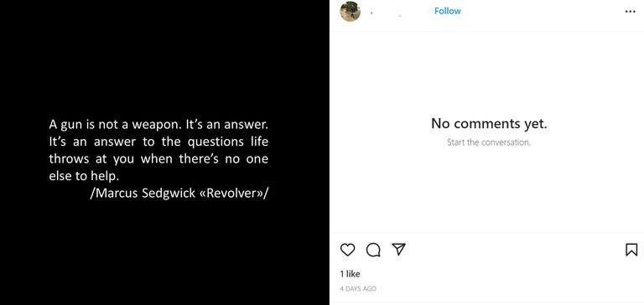Open the poster's profile avatar

tap(350, 11)
